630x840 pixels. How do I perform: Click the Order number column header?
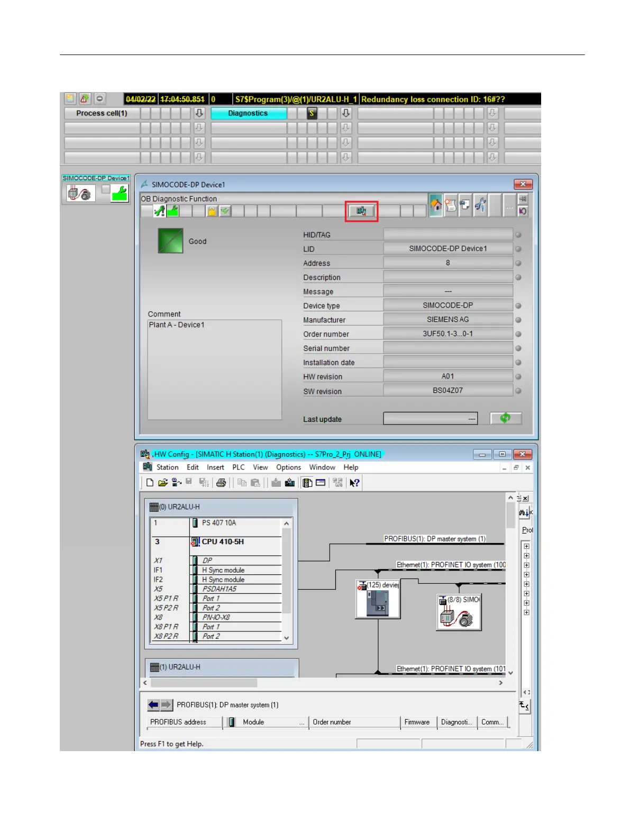pyautogui.click(x=354, y=722)
